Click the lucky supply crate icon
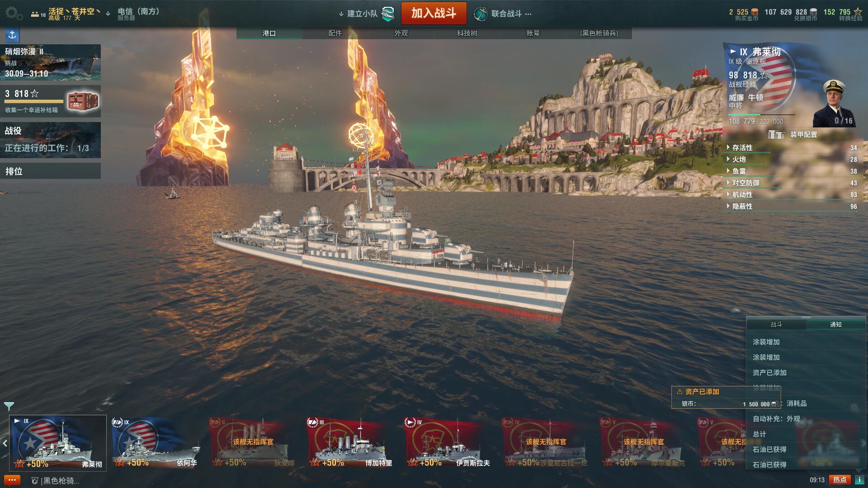The image size is (868, 488). [x=83, y=102]
